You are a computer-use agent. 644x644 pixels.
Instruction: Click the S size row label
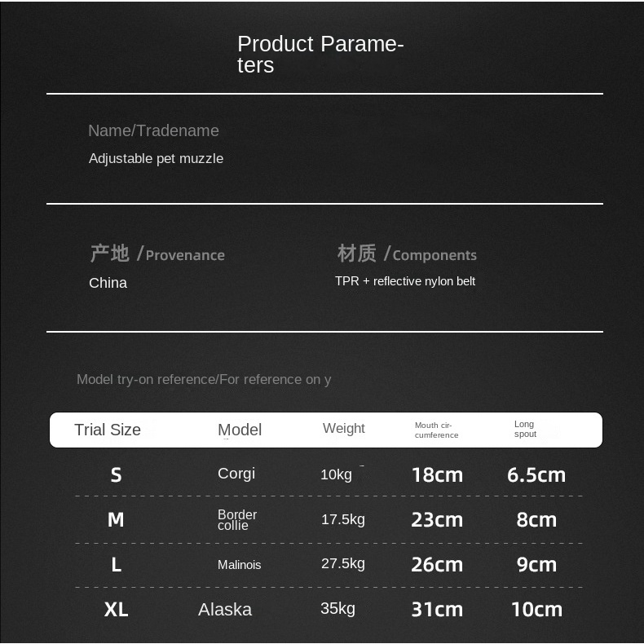(117, 474)
